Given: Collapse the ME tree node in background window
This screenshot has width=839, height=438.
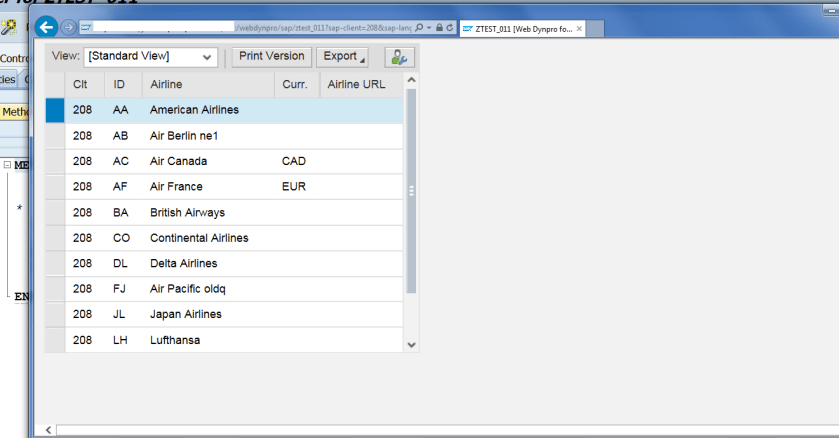Looking at the screenshot, I should (7, 165).
